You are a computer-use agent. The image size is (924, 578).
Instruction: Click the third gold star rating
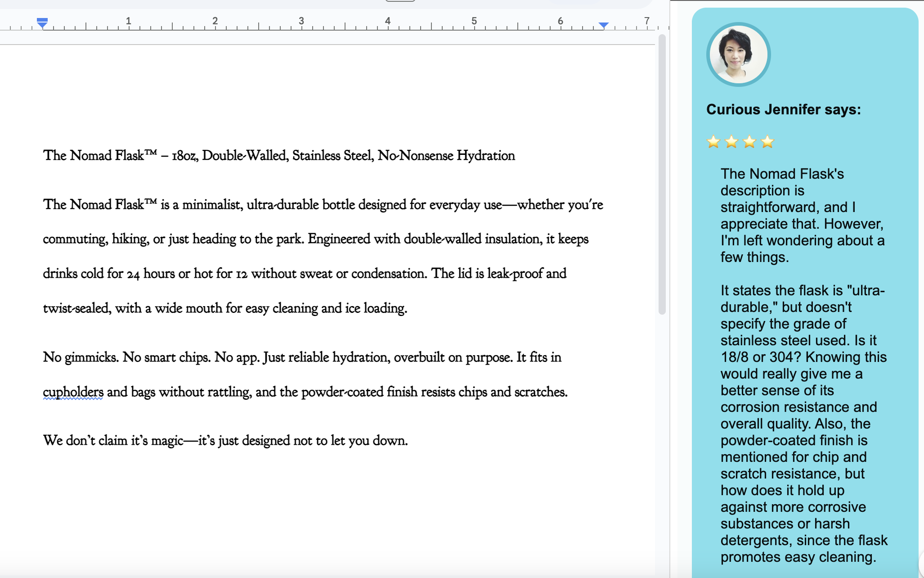(749, 142)
